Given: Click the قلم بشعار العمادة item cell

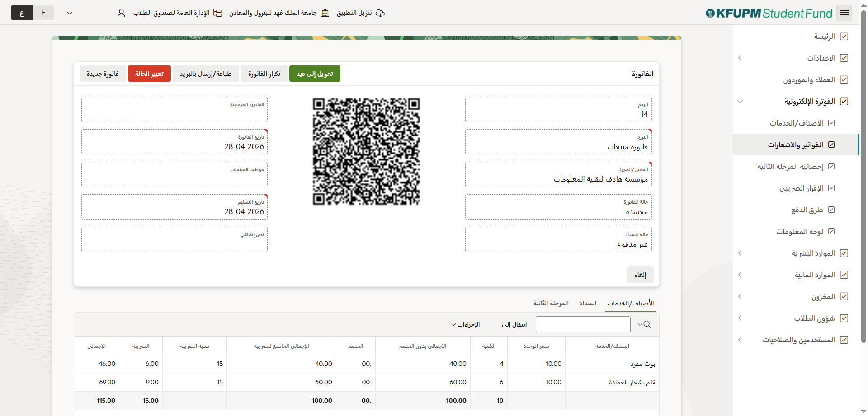Looking at the screenshot, I should click(612, 382).
